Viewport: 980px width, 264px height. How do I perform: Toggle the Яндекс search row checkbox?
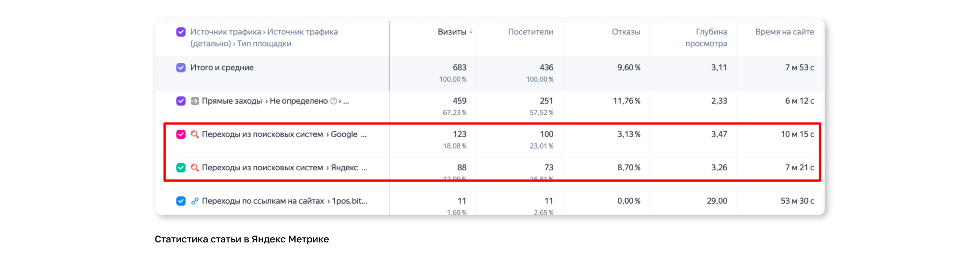pos(181,168)
